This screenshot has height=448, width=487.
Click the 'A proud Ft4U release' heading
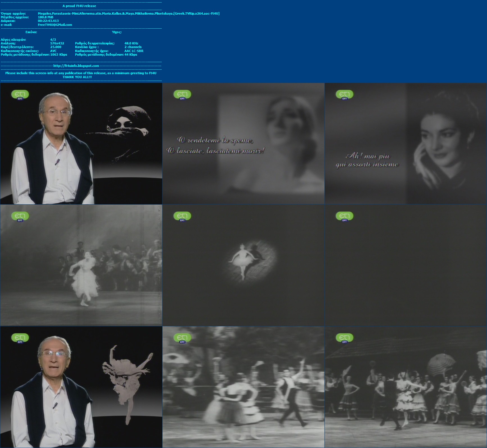tap(79, 6)
